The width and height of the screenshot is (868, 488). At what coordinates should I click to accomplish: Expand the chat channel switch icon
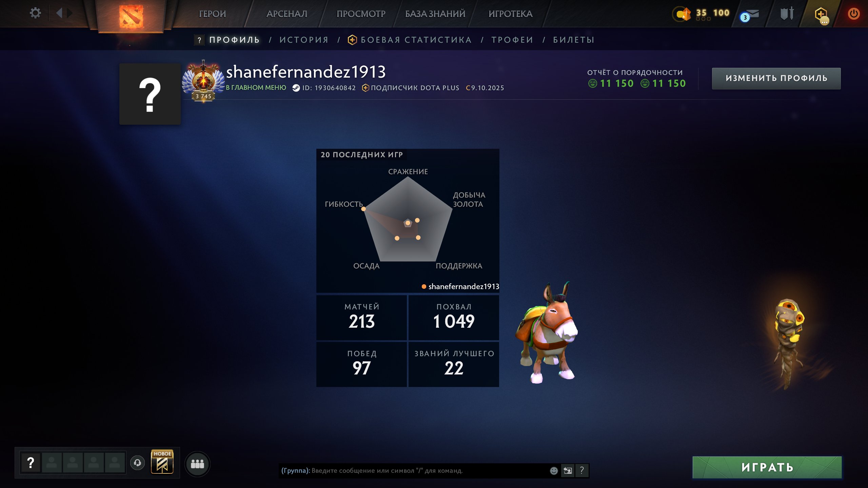[568, 470]
